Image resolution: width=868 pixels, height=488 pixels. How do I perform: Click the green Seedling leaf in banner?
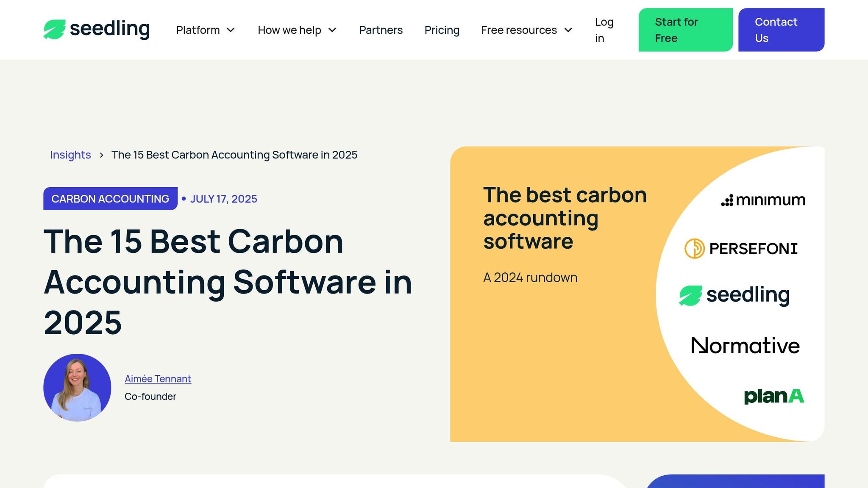[690, 295]
